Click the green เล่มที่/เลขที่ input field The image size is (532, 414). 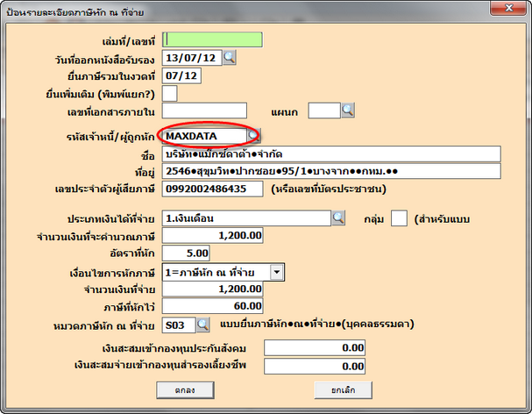(x=213, y=39)
